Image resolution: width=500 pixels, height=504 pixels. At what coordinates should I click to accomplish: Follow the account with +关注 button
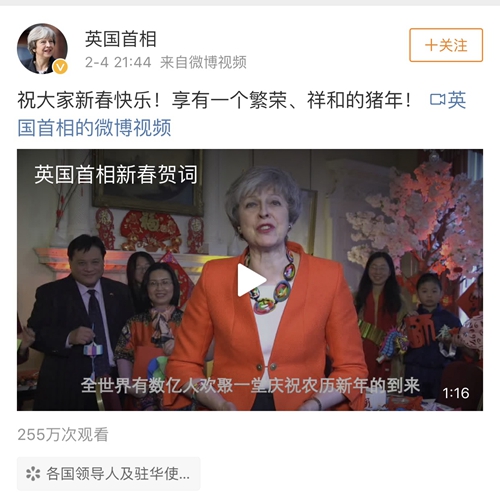[446, 45]
